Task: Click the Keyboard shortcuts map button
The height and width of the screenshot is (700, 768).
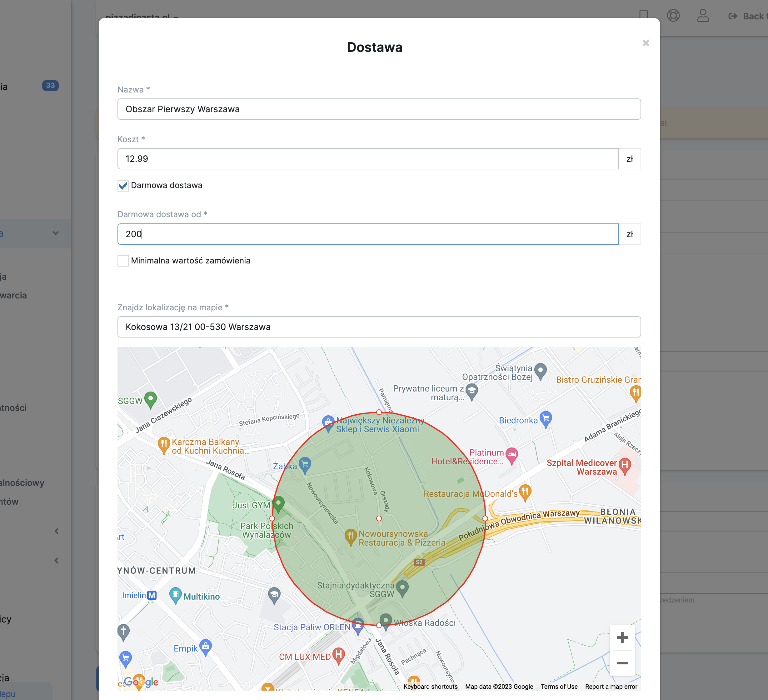Action: coord(430,686)
